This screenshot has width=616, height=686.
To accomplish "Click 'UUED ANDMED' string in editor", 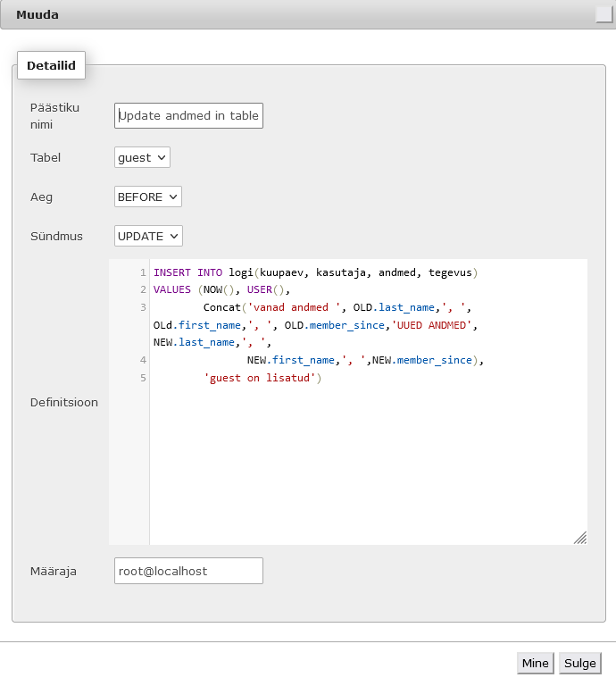I will pyautogui.click(x=431, y=325).
